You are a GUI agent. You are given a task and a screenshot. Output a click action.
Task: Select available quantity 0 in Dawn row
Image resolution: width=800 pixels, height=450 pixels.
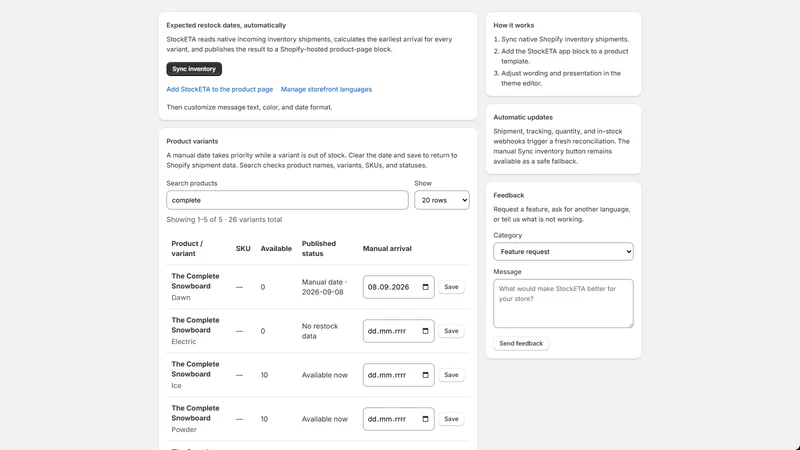tap(263, 287)
